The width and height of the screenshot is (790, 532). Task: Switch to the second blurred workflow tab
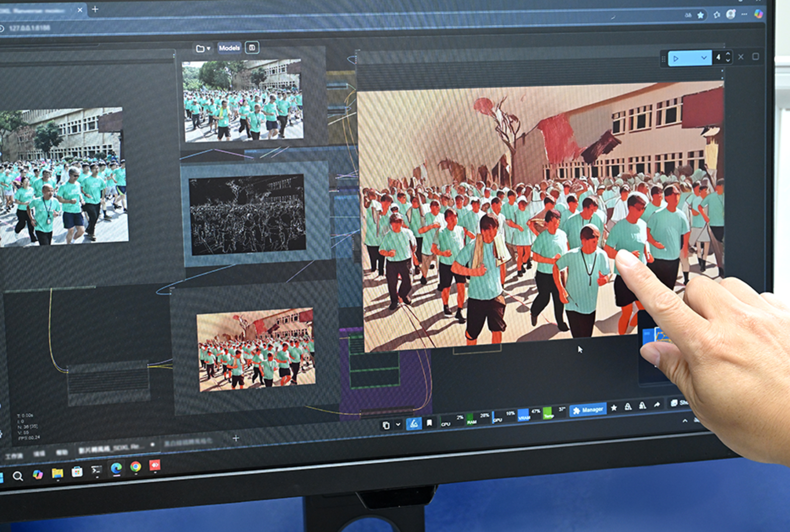point(189,442)
